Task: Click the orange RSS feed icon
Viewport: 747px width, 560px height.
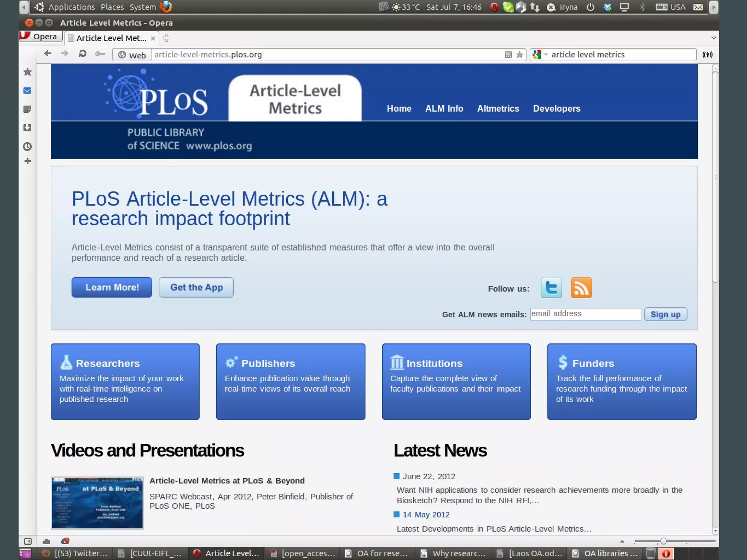Action: [581, 288]
